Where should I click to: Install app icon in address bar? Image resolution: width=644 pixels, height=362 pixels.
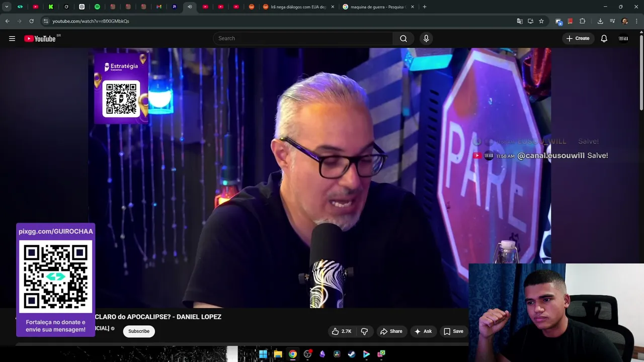tap(530, 21)
